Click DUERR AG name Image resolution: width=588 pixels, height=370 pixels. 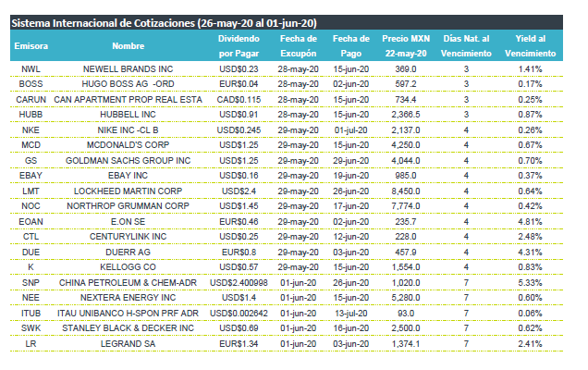point(128,253)
